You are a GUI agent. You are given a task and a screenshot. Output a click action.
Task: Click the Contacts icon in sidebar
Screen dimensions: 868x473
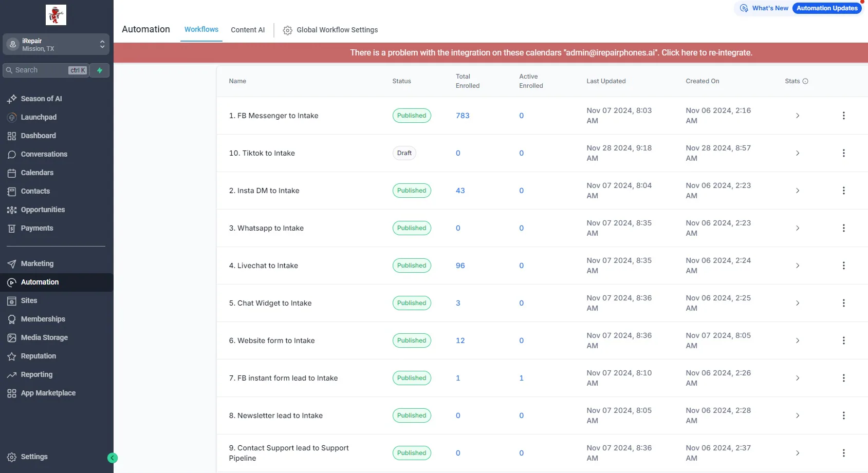click(12, 191)
